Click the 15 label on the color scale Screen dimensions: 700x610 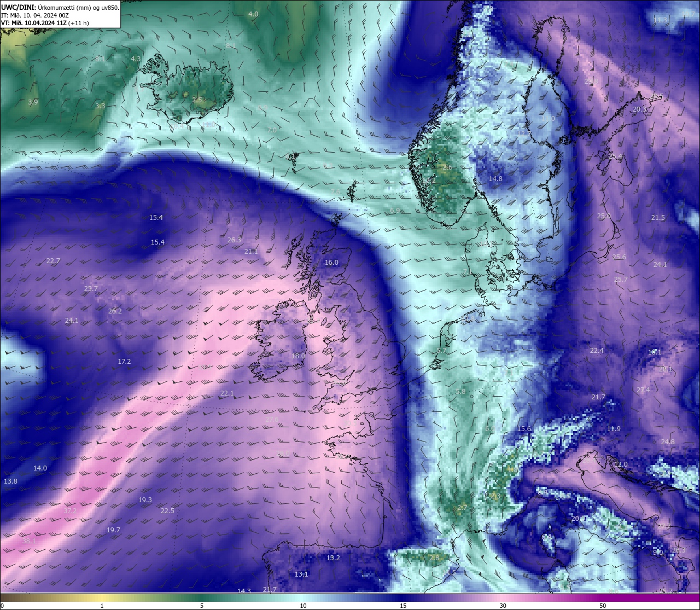(402, 606)
